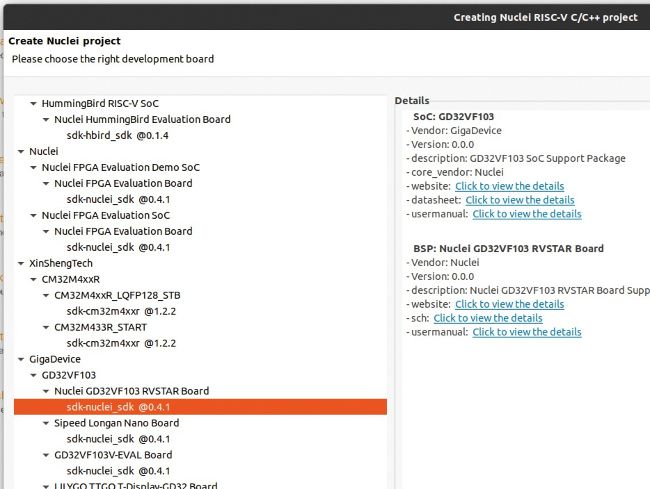Screen dimensions: 650x489
Task: Collapse the CM32M4xxR tree node
Action: [x=33, y=279]
